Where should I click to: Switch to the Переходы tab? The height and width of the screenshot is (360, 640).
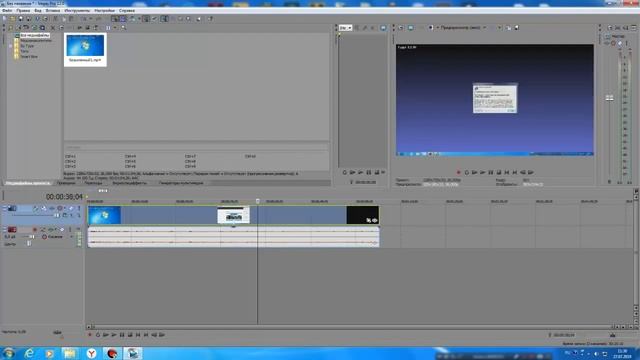(93, 183)
